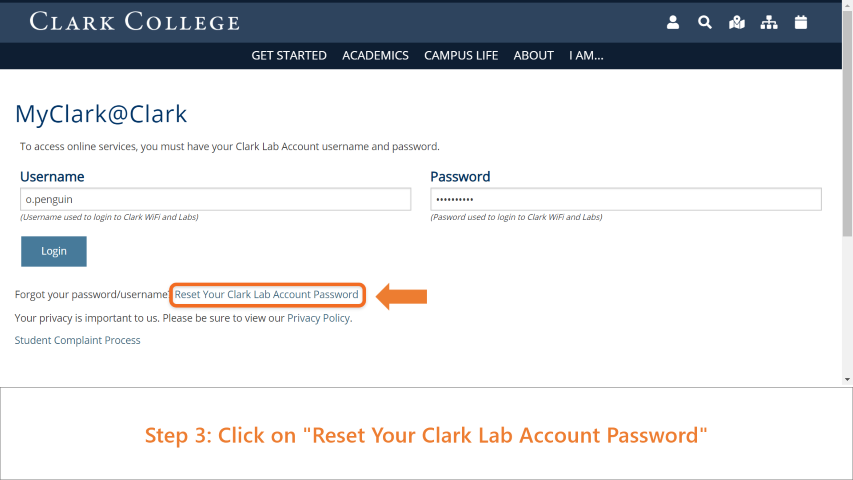Image resolution: width=853 pixels, height=480 pixels.
Task: Open the Get Started menu
Action: 289,56
